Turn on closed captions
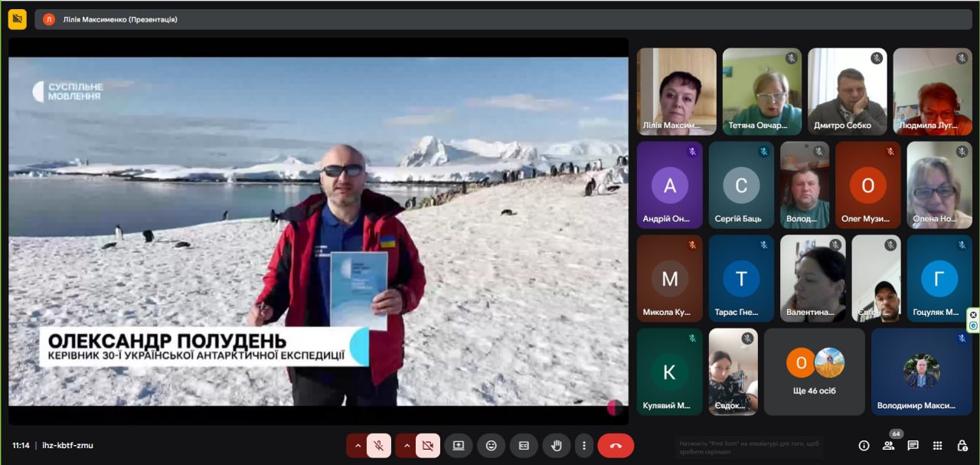The image size is (980, 465). point(524,445)
